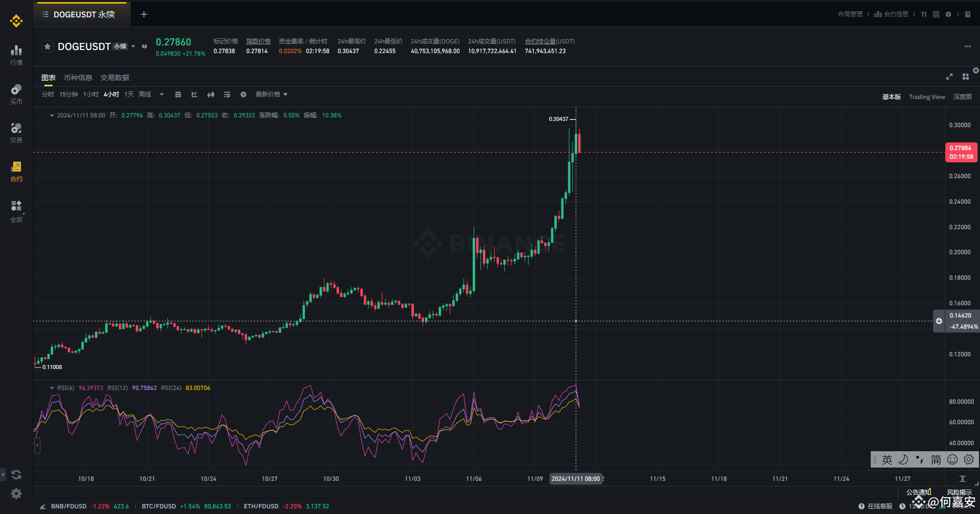Open the three-dot more menu

pos(968,46)
